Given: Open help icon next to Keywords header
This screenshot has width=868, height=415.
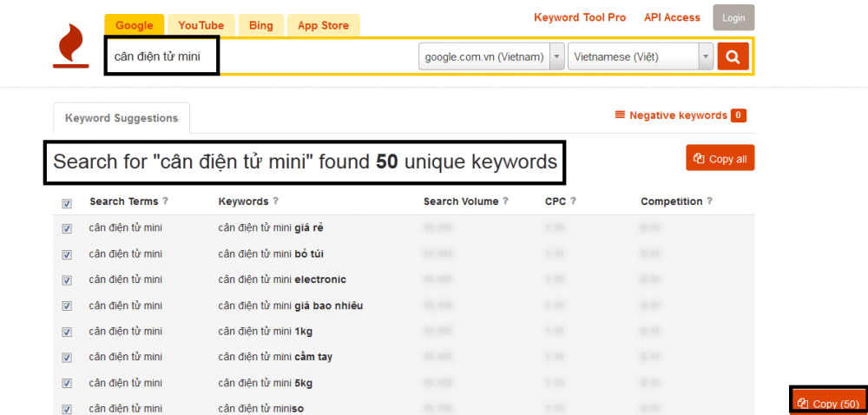Looking at the screenshot, I should 276,201.
